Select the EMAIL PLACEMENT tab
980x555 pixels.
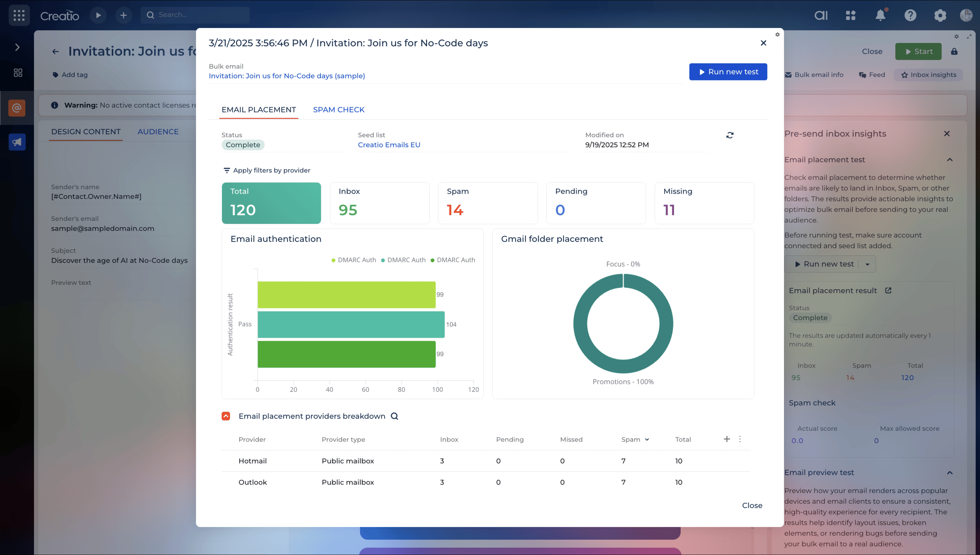[x=259, y=110]
